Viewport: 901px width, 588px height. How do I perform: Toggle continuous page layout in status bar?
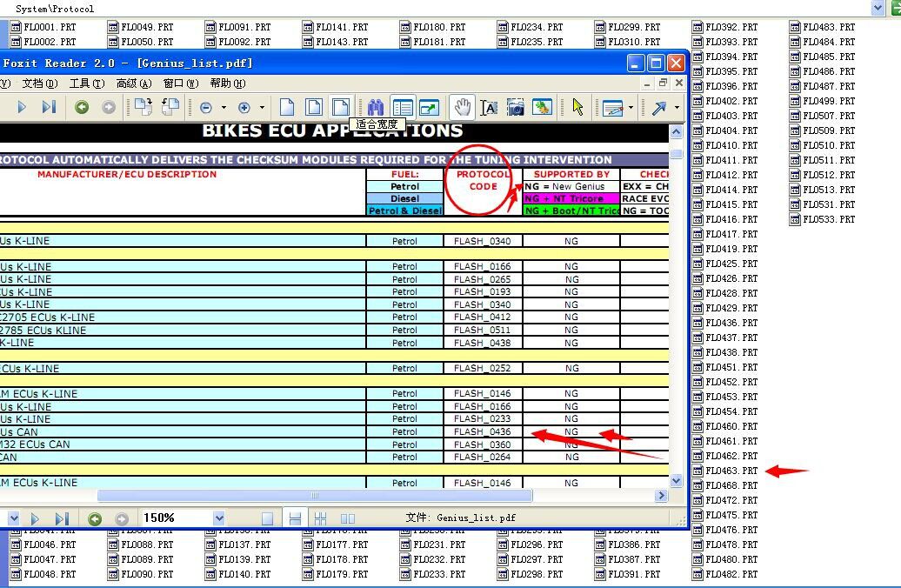point(295,518)
